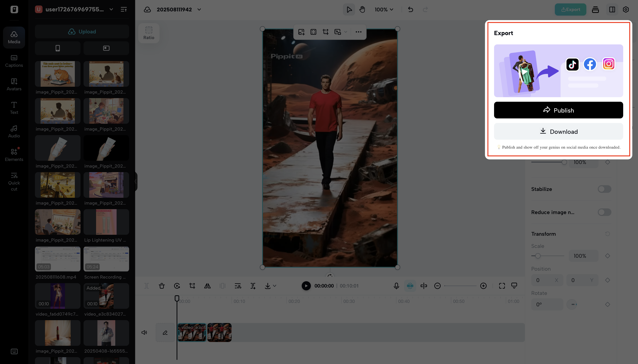Switch to the portrait media filter tab
This screenshot has height=364, width=638.
coord(58,48)
